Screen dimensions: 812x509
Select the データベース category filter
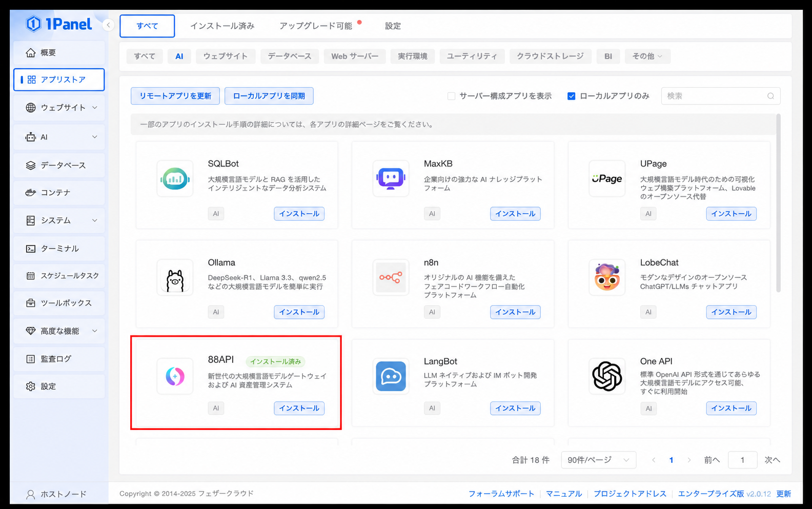(290, 56)
